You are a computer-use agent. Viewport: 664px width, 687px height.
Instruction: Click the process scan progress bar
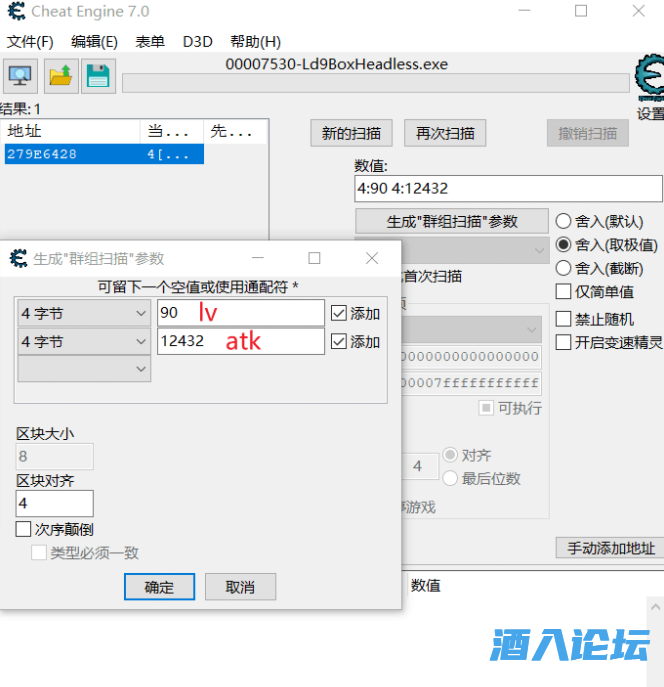(x=376, y=83)
